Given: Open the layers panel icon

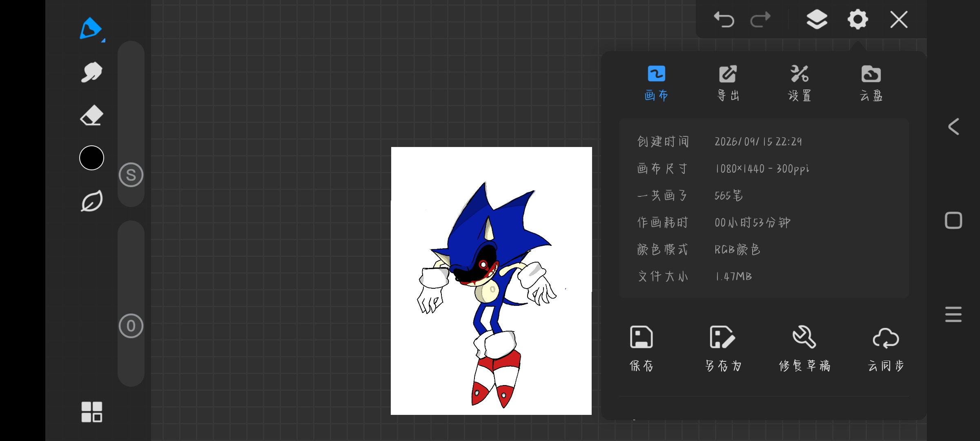Looking at the screenshot, I should [x=817, y=20].
